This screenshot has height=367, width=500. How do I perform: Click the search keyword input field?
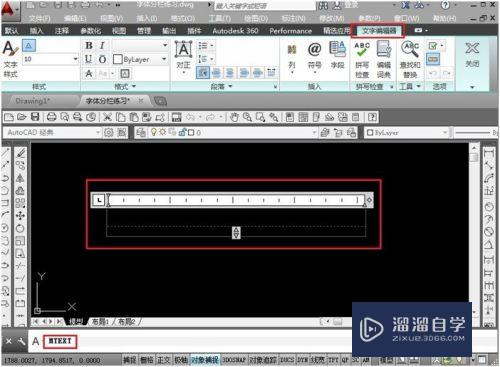point(265,6)
